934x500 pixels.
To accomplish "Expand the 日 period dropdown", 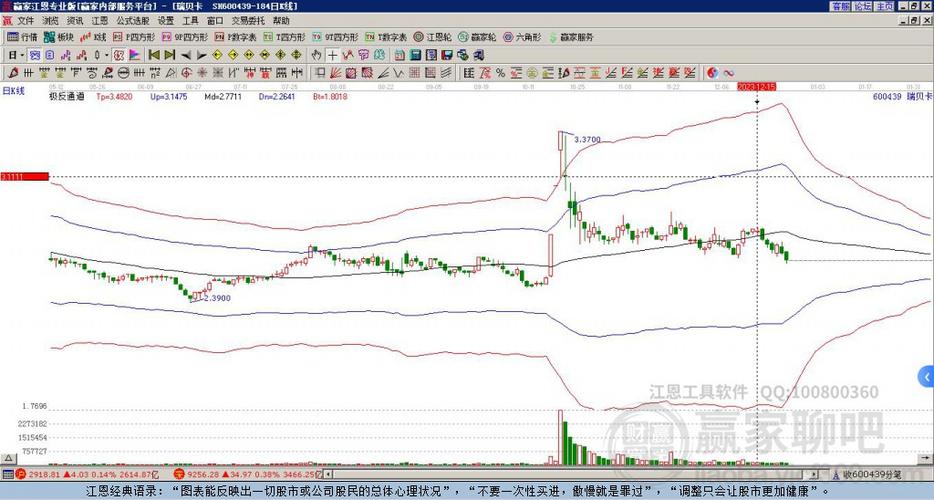I will tap(22, 55).
